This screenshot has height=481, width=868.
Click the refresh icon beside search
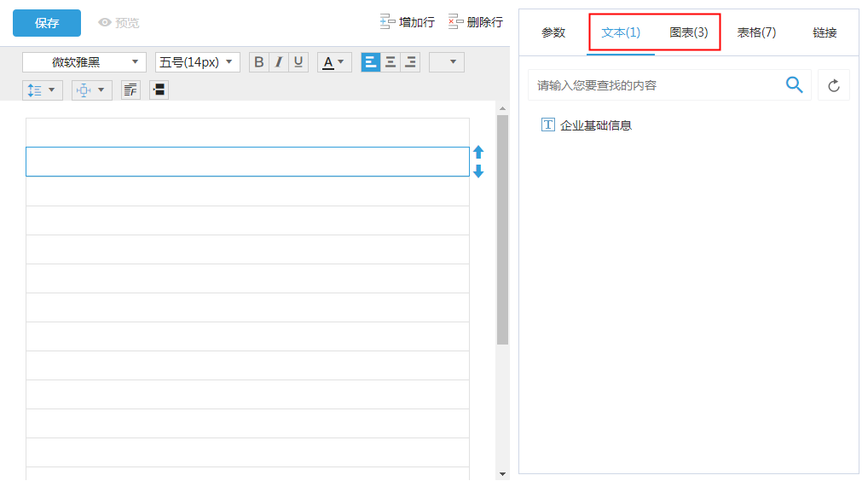coord(834,85)
